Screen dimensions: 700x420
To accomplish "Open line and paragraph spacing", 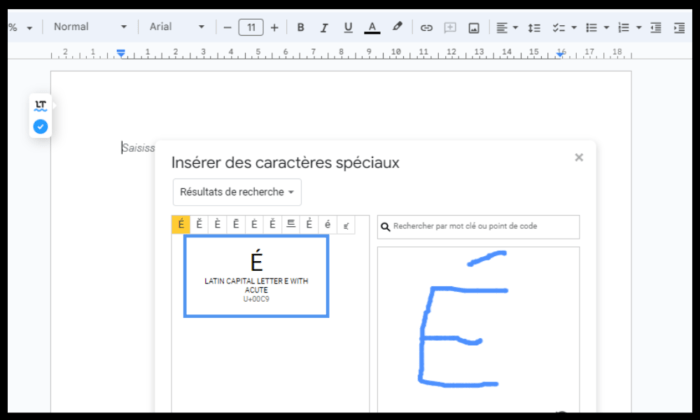I will coord(534,28).
